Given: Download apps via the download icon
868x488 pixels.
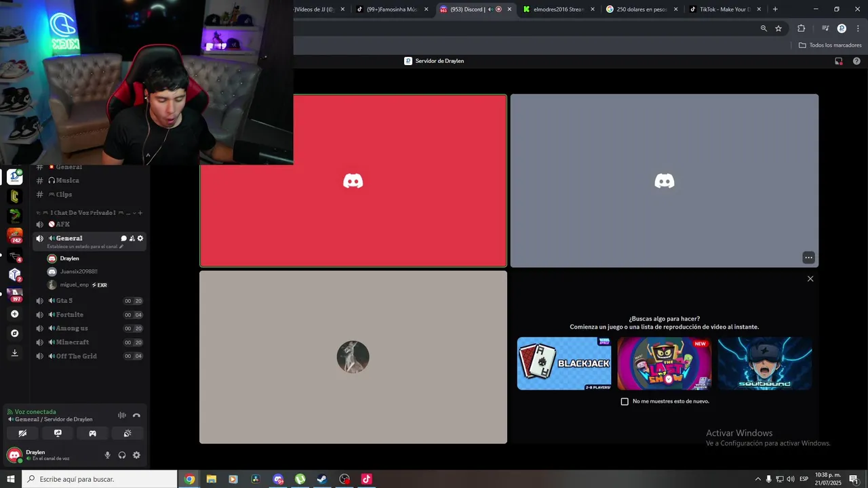Looking at the screenshot, I should (x=14, y=352).
